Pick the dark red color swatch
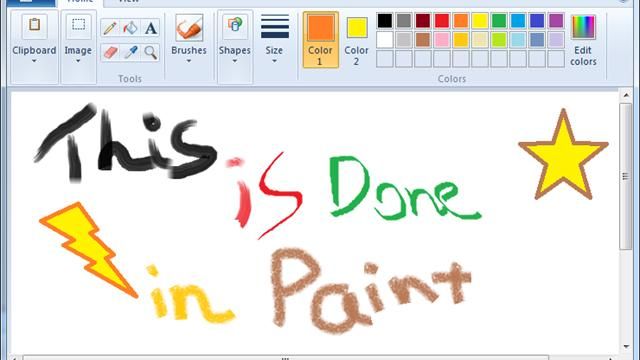Screen dimensions: 640x360 tap(423, 20)
